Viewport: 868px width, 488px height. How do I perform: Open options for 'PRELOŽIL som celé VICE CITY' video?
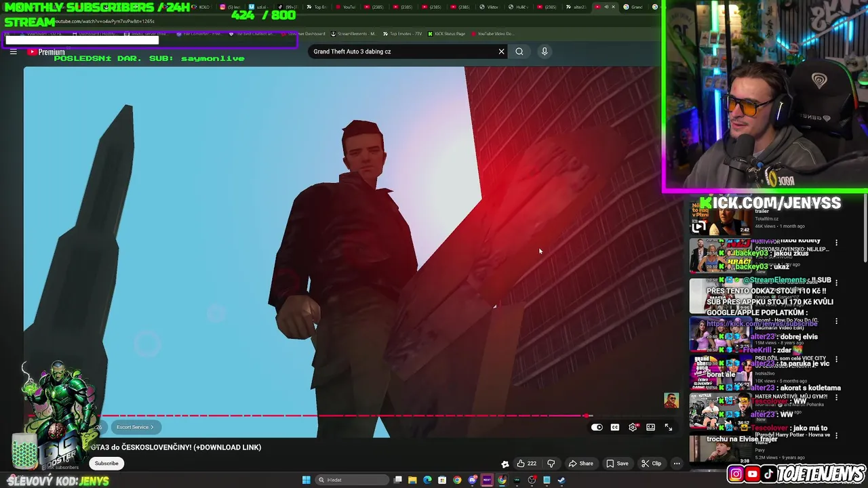click(x=836, y=359)
